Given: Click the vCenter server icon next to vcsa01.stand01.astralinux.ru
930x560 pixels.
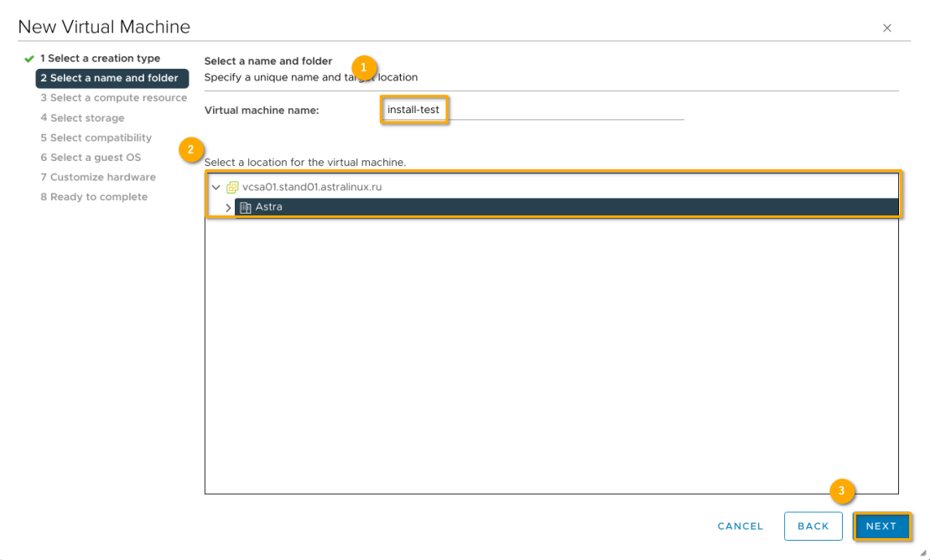Looking at the screenshot, I should pyautogui.click(x=232, y=187).
